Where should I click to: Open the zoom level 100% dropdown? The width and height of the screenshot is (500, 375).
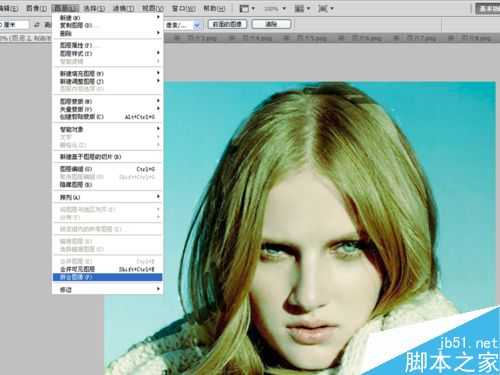point(275,9)
